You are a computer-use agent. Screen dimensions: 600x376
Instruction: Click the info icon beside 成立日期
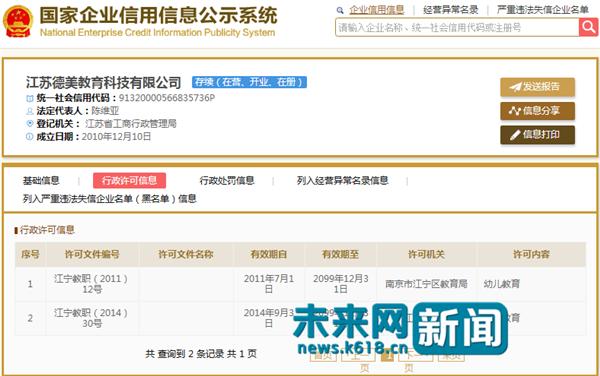coord(29,137)
